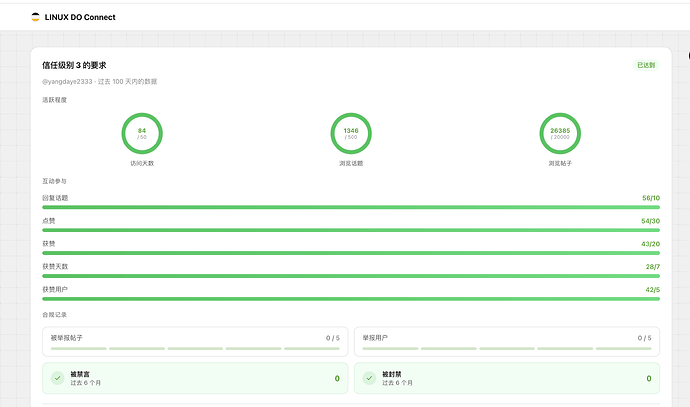The height and width of the screenshot is (407, 690).
Task: Click the 被封禁 card title
Action: tap(392, 374)
